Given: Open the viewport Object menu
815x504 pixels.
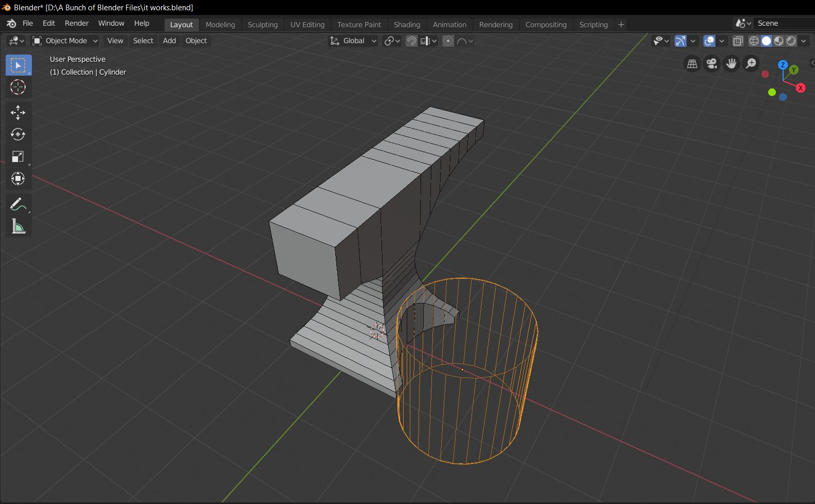Looking at the screenshot, I should [x=196, y=41].
